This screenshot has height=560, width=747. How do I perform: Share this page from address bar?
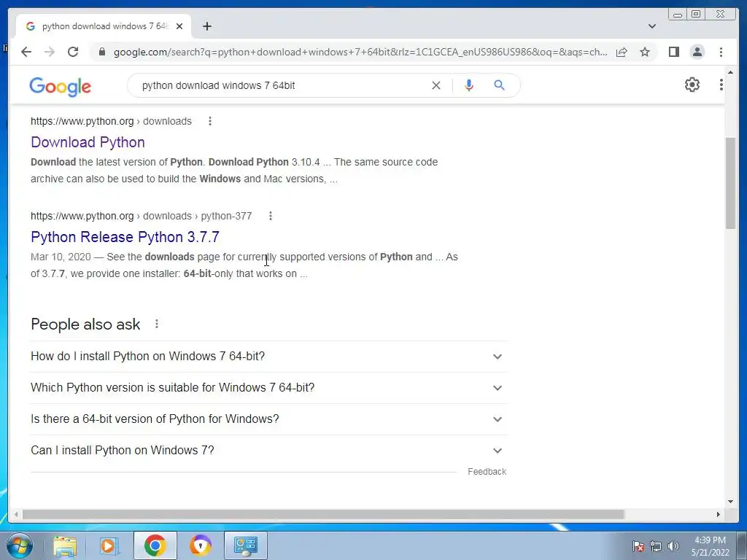[622, 52]
